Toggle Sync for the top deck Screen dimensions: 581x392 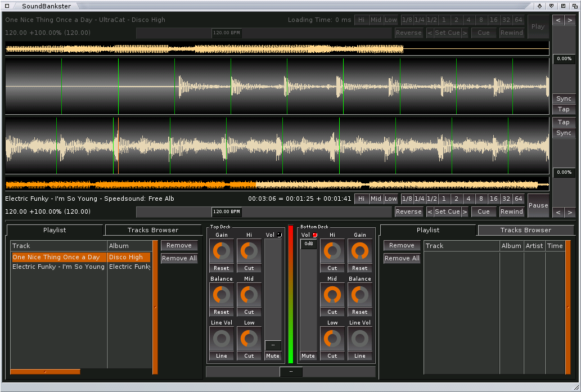(x=564, y=98)
